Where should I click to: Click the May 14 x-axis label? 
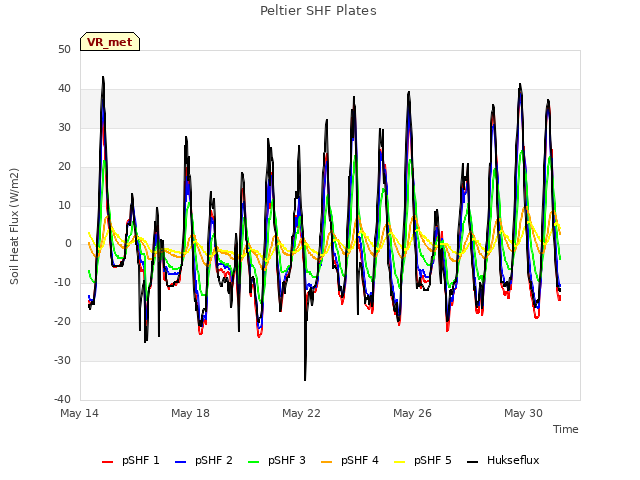coord(80,413)
